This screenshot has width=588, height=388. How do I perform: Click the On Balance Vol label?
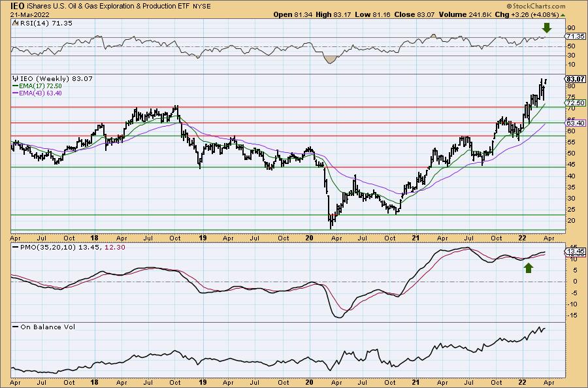point(48,327)
